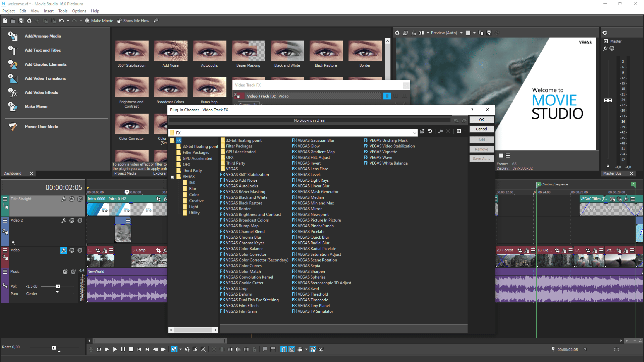
Task: Open the Edit menu
Action: tap(23, 11)
